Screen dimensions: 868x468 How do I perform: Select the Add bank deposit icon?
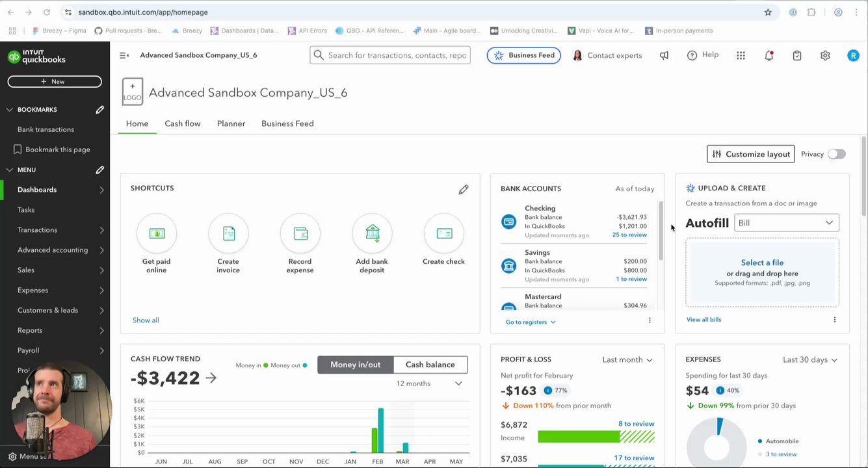tap(372, 233)
